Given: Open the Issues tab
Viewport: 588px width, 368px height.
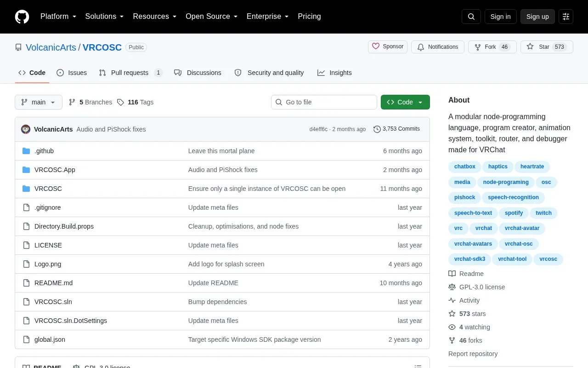Looking at the screenshot, I should pos(72,73).
